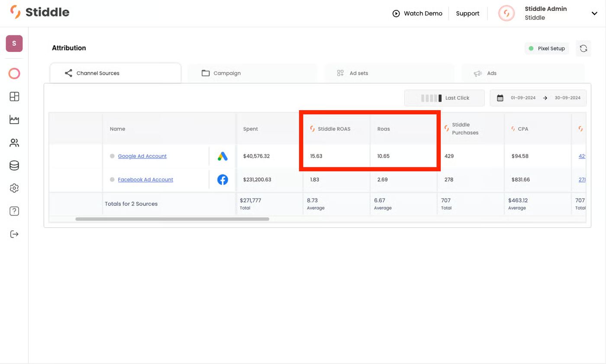This screenshot has width=606, height=364.
Task: Open the Last Click attribution model selector
Action: click(x=445, y=98)
